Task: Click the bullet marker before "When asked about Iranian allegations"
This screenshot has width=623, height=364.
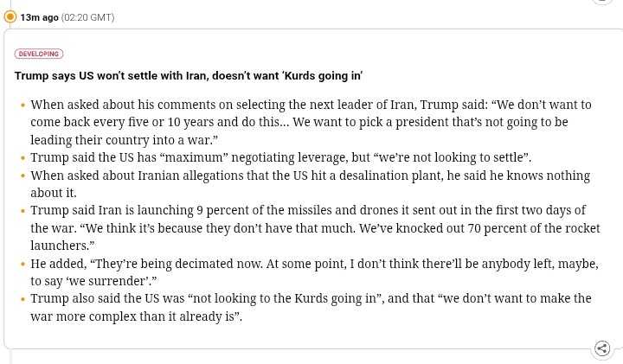Action: tap(22, 176)
